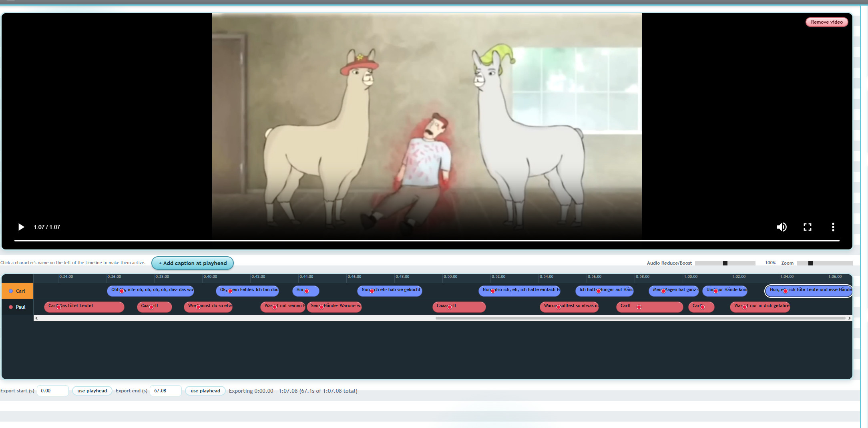Select Carl caption 'ich töte Leute und esse Hände'

point(809,291)
